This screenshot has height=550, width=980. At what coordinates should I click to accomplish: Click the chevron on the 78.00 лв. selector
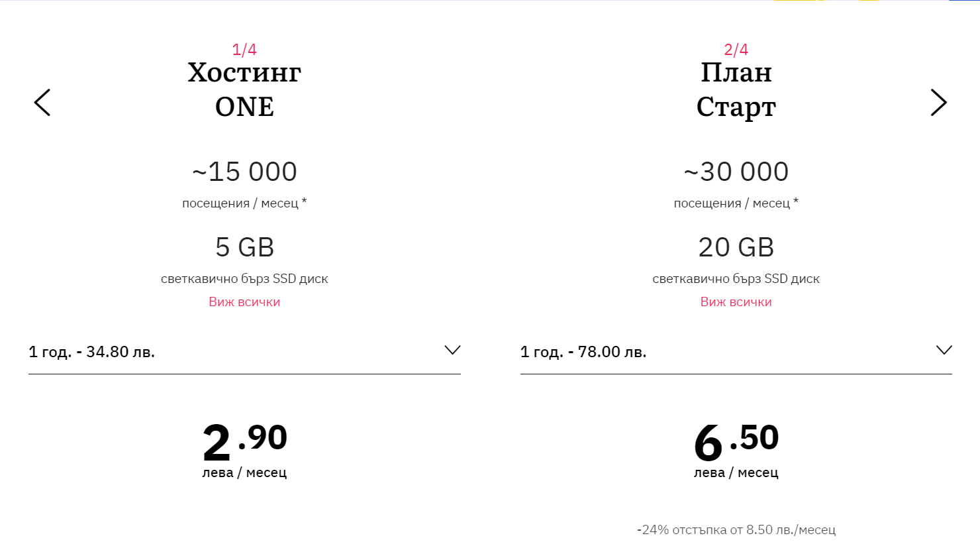pos(944,350)
